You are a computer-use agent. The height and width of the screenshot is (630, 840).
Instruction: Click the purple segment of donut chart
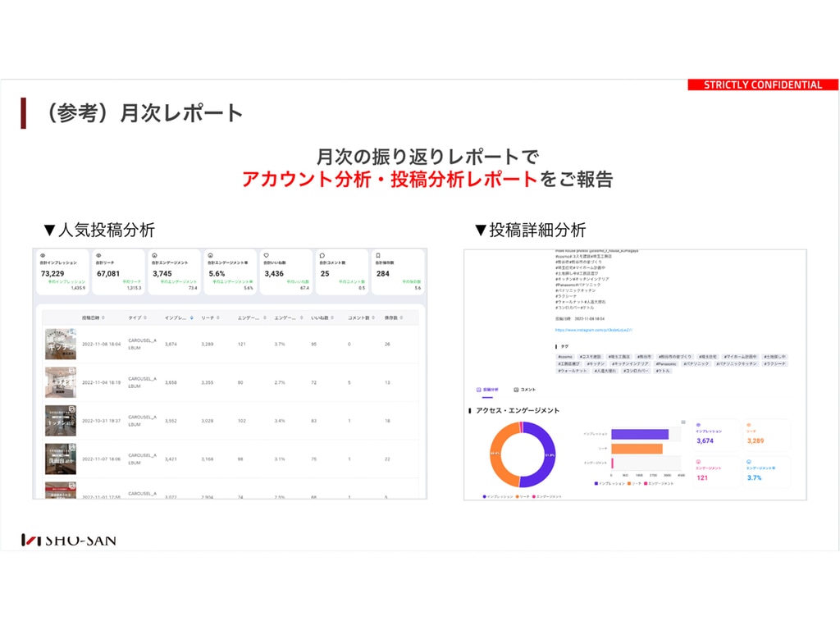(x=541, y=455)
